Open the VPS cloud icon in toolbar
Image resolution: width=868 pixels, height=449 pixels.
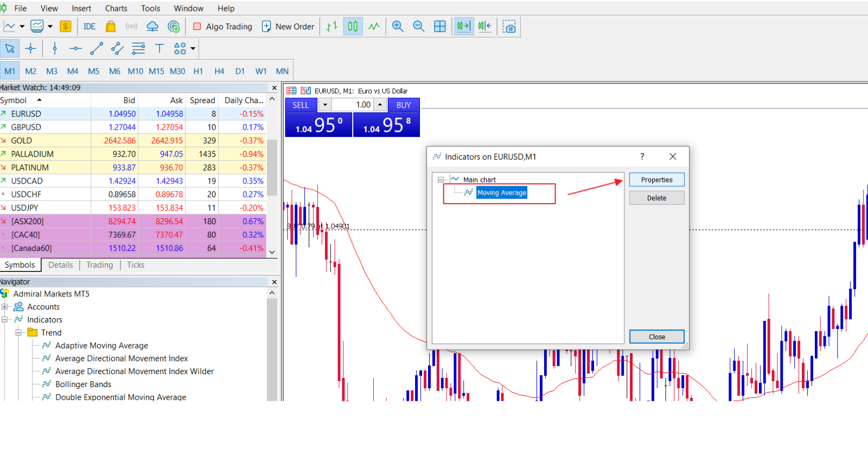point(152,27)
